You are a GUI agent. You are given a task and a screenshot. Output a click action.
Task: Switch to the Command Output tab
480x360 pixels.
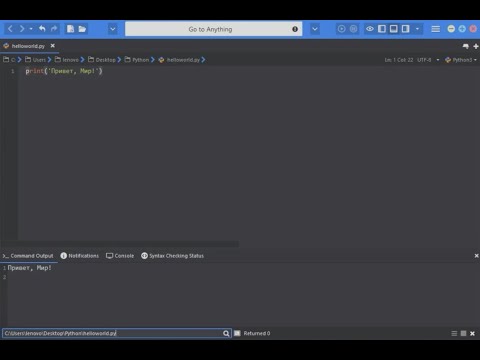tap(28, 256)
